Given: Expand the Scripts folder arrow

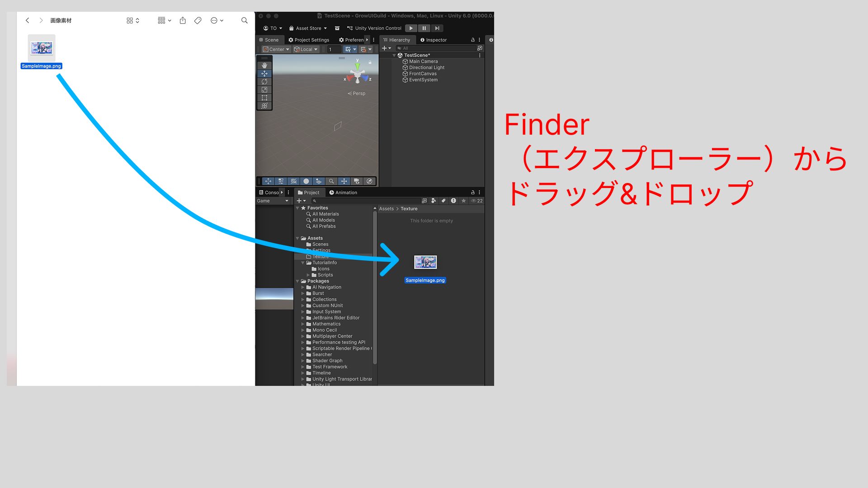Looking at the screenshot, I should click(x=308, y=275).
